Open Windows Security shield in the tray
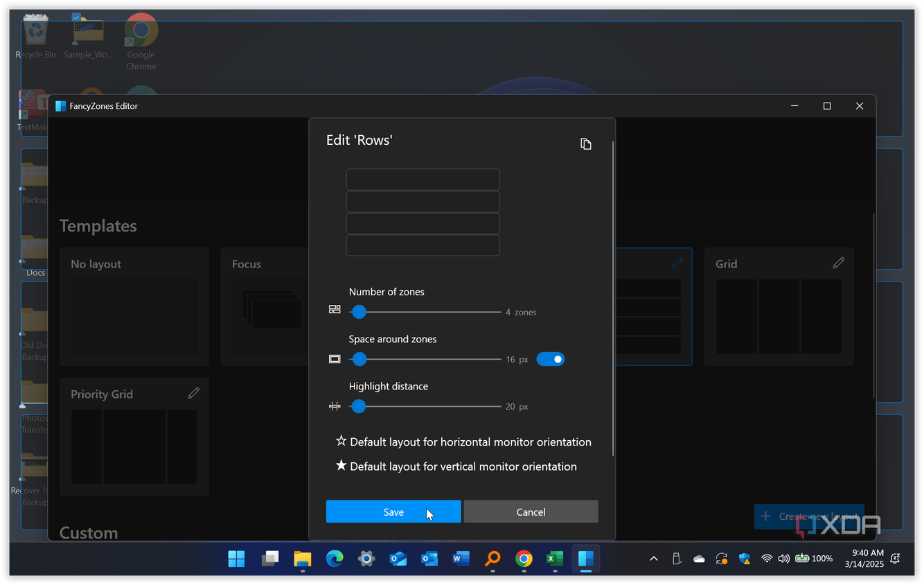This screenshot has width=924, height=585. pos(745,559)
